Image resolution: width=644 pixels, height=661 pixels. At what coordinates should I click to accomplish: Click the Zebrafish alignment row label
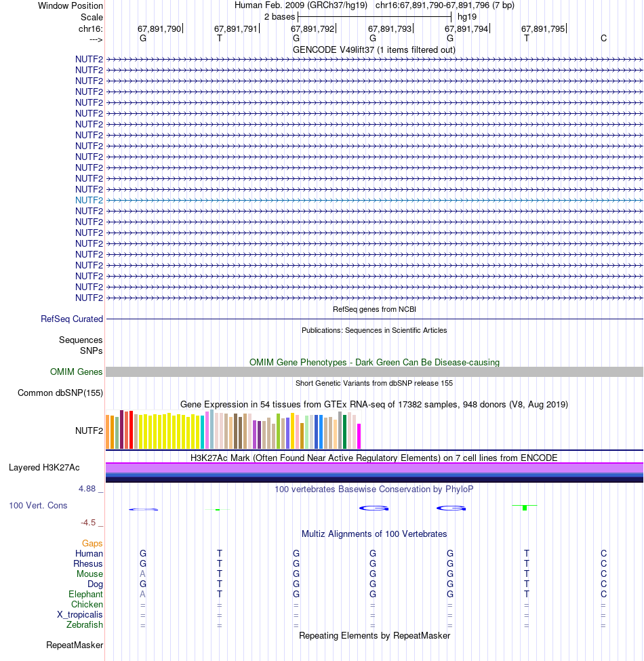coord(85,625)
